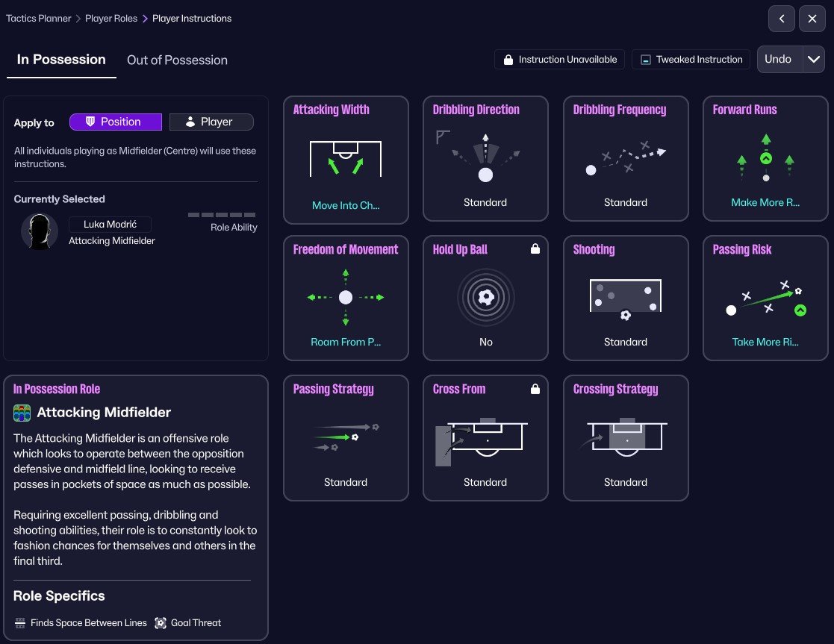Click the Freedom of Movement roaming icon
Viewport: 834px width, 644px height.
(346, 297)
